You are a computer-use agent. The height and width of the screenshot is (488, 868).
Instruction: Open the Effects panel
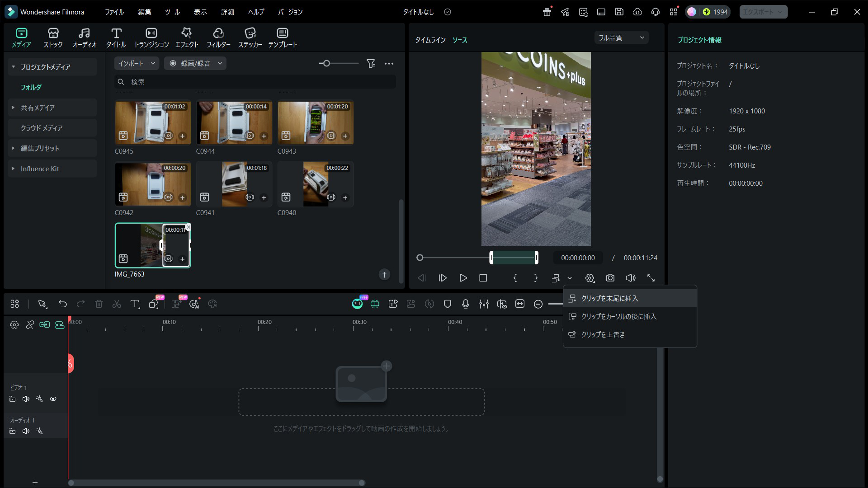(186, 37)
